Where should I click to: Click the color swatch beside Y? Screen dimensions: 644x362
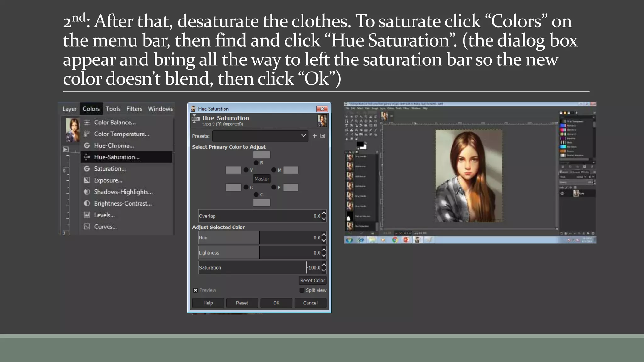(x=233, y=170)
